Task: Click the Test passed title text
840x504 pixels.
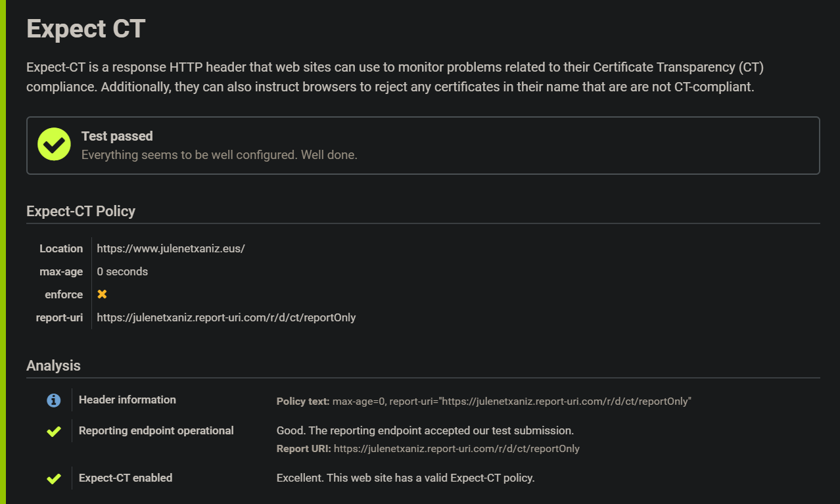Action: click(x=117, y=136)
